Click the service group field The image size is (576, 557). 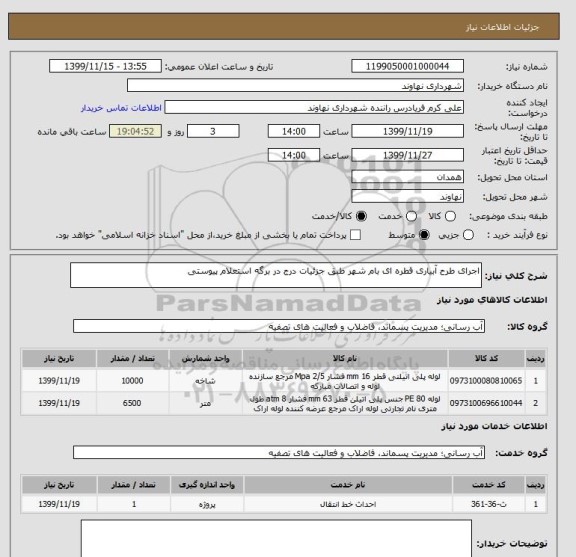(x=279, y=453)
